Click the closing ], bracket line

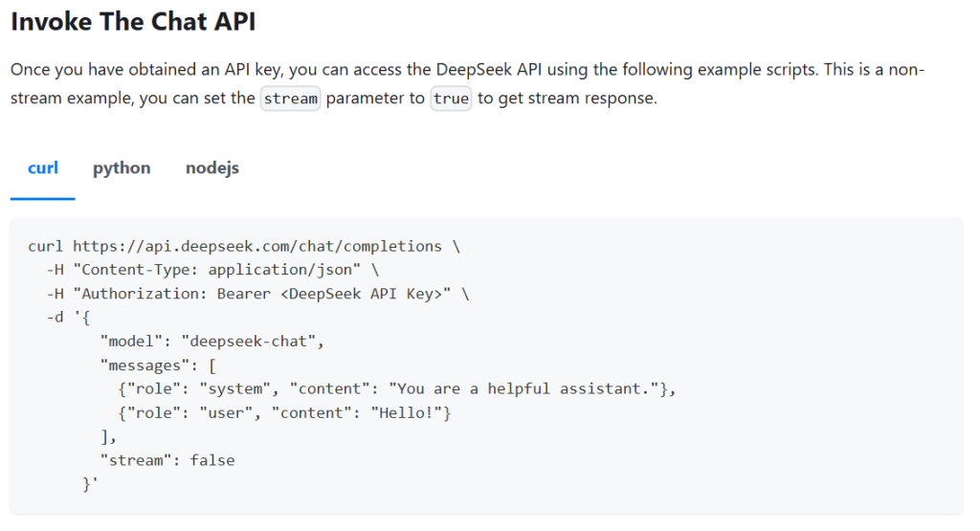coord(108,436)
